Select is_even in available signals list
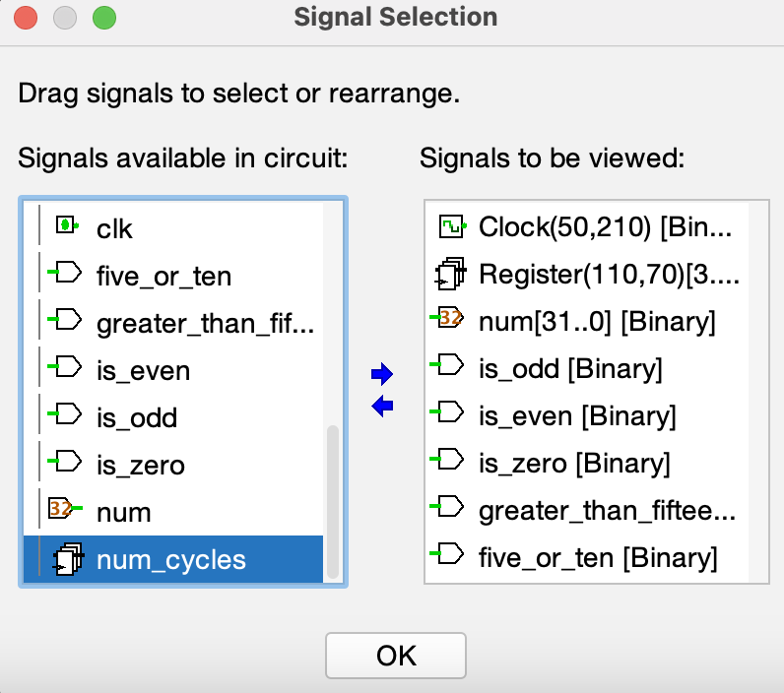This screenshot has width=784, height=693. (143, 370)
